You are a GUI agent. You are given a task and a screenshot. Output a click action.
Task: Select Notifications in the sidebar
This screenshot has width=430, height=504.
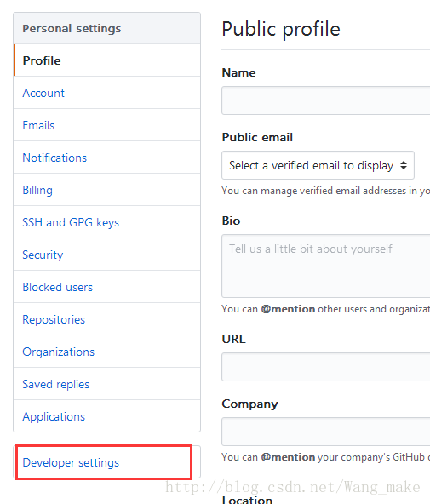[107, 157]
